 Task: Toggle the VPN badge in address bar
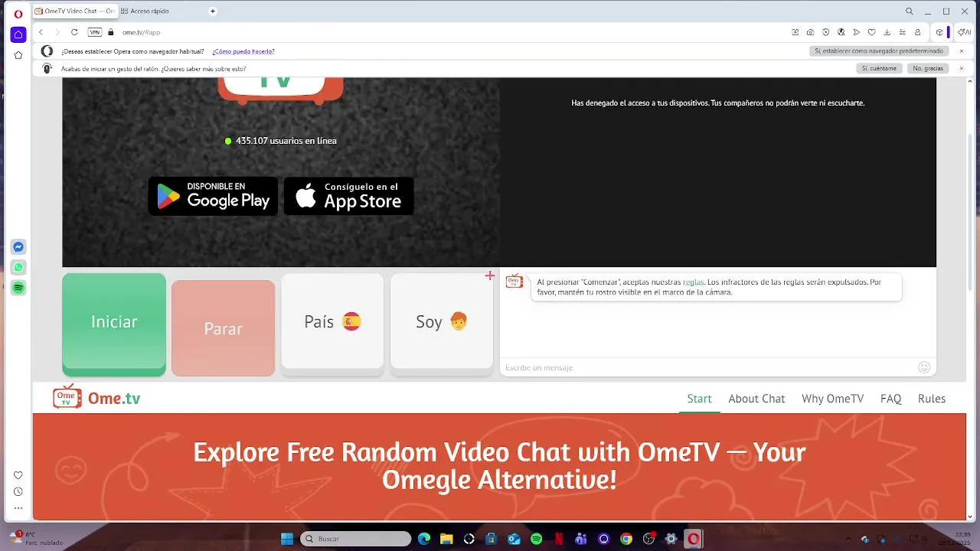pyautogui.click(x=94, y=32)
